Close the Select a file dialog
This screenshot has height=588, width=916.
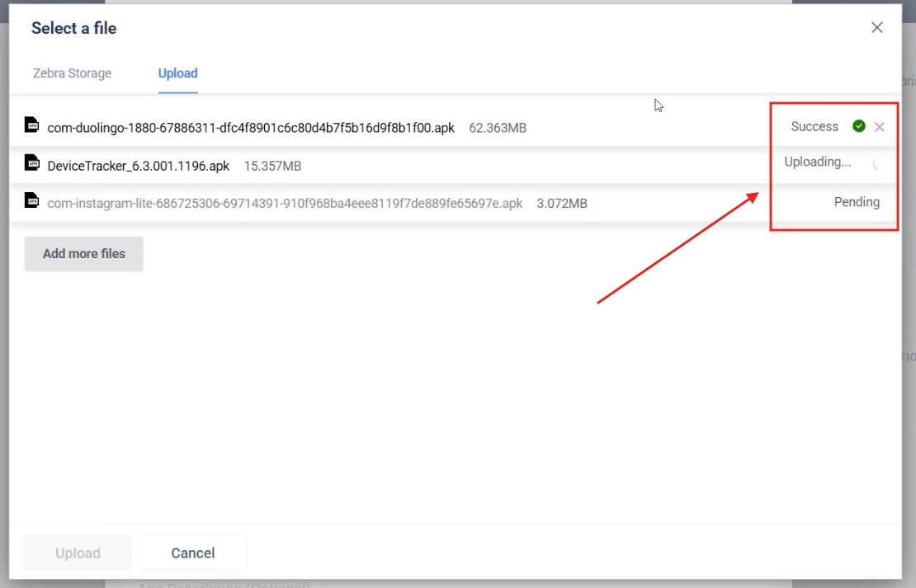coord(876,28)
